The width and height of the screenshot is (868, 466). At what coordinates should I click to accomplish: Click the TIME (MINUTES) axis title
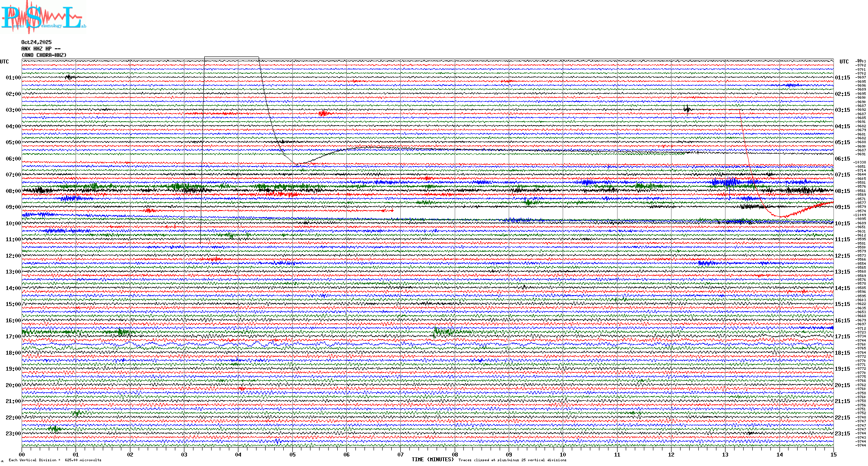[433, 460]
